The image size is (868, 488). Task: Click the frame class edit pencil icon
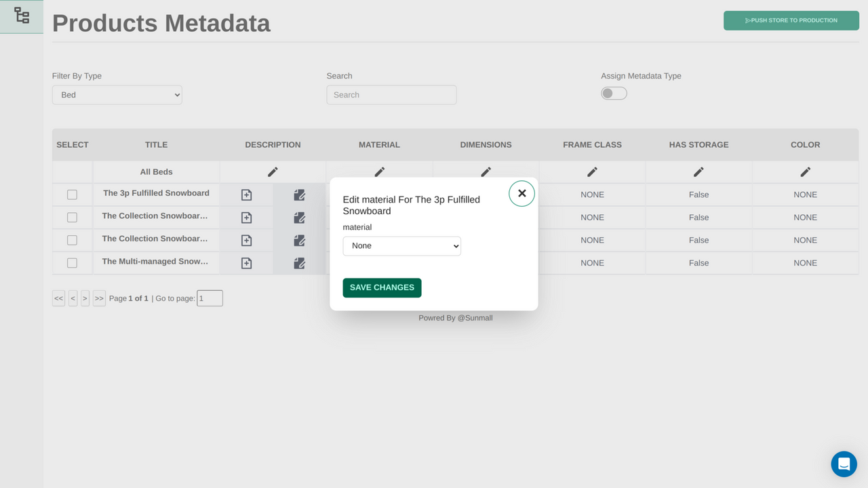coord(592,171)
